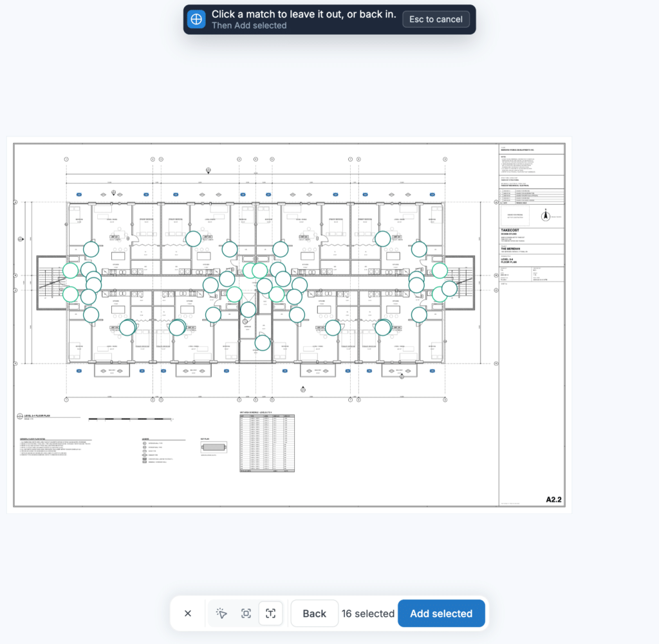The image size is (659, 644).
Task: Click the 'Then Add selected' hint text
Action: pyautogui.click(x=249, y=26)
